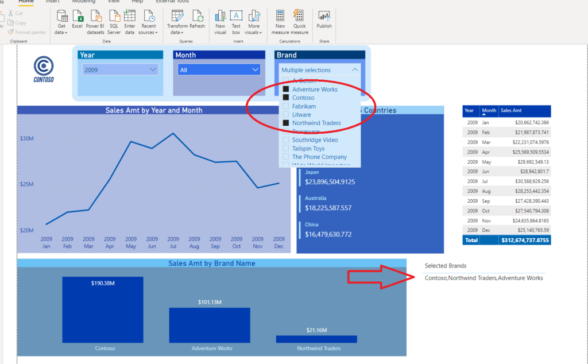Select the 2009 Dec table row
Viewport: 588px width, 364px height.
click(x=506, y=230)
